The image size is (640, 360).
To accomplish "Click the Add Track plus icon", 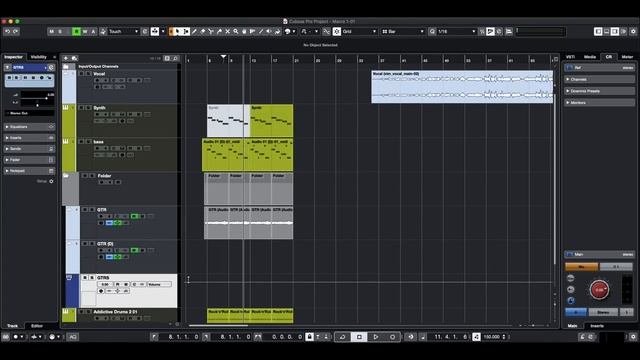I will (66, 58).
